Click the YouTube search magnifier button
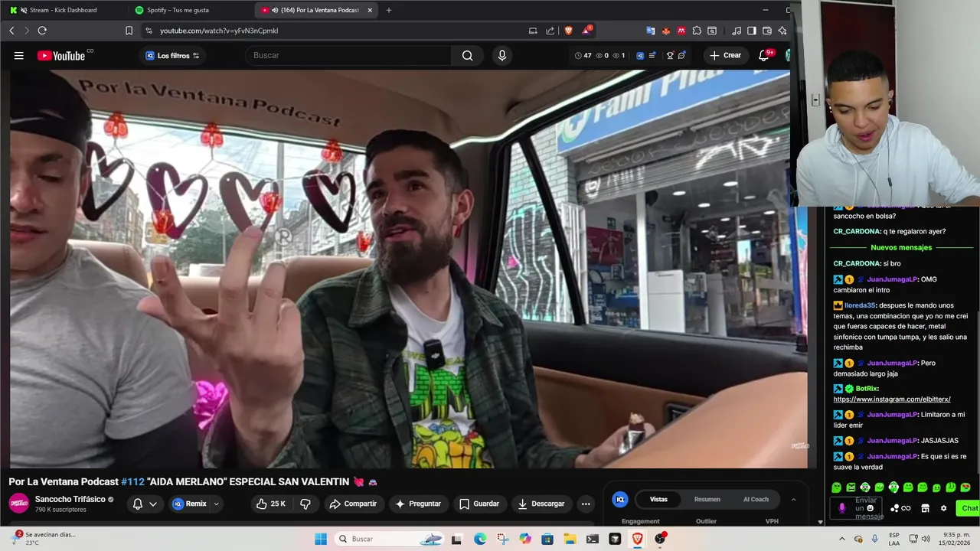Screen dimensions: 980x551 [467, 55]
